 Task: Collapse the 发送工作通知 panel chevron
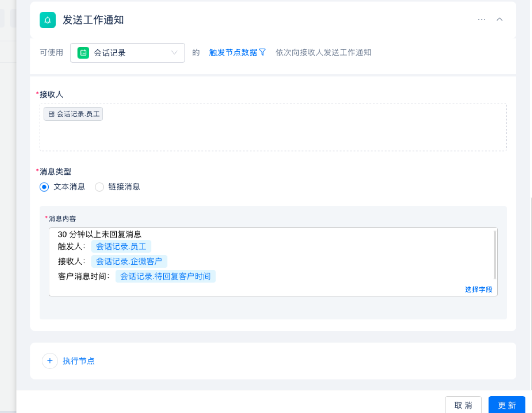(499, 19)
